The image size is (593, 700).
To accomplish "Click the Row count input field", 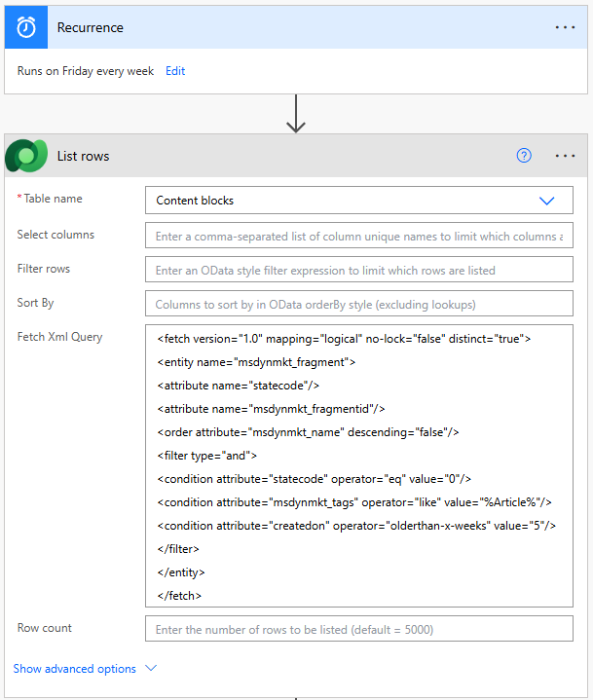I will tap(358, 630).
